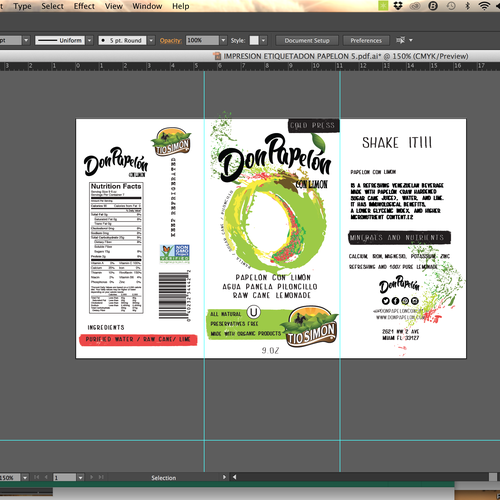500x500 pixels.
Task: Open the Effect menu
Action: point(84,6)
